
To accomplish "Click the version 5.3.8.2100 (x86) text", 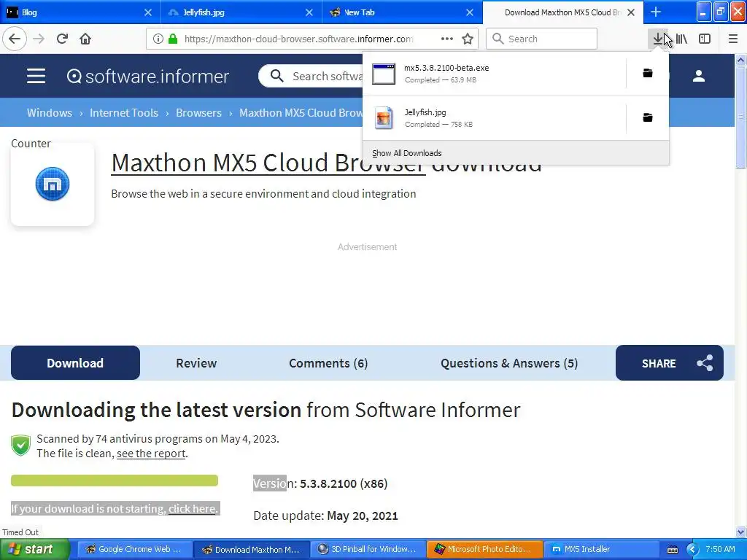I will 344,484.
